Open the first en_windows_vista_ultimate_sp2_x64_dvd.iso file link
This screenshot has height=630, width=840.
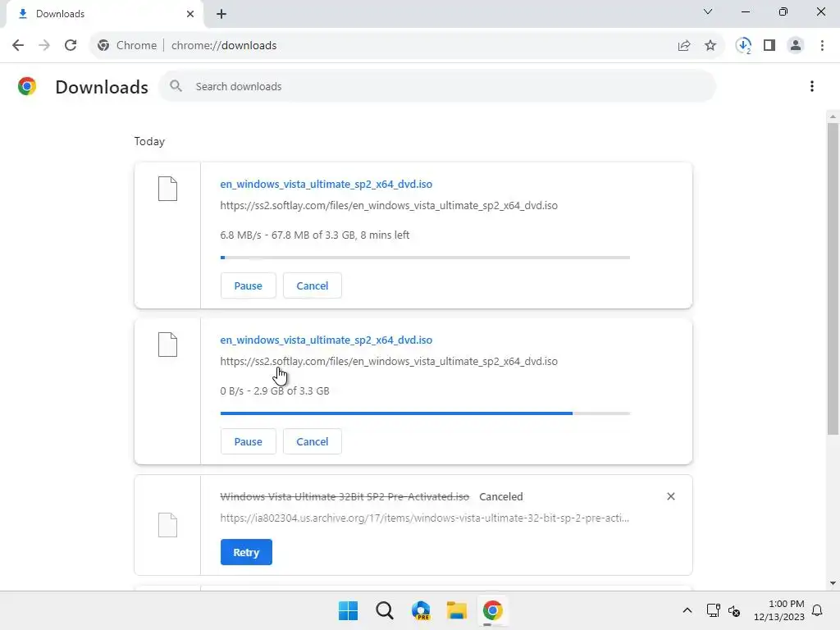click(x=326, y=184)
